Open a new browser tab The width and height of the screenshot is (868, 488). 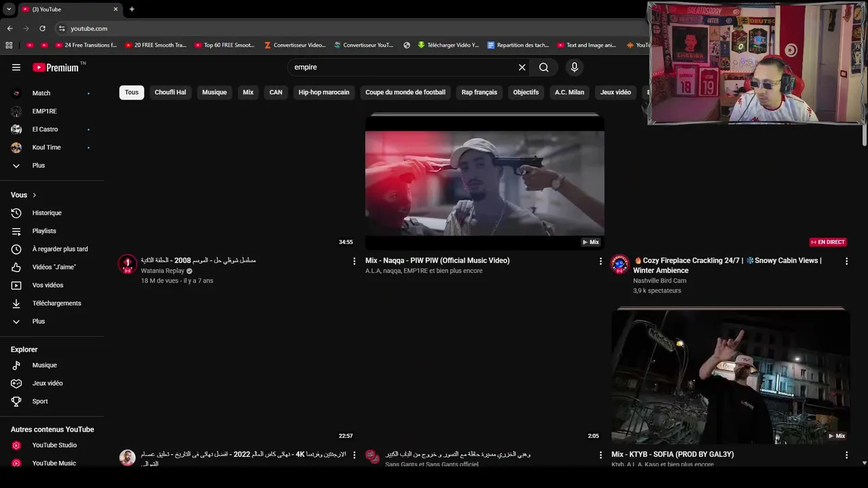(132, 9)
